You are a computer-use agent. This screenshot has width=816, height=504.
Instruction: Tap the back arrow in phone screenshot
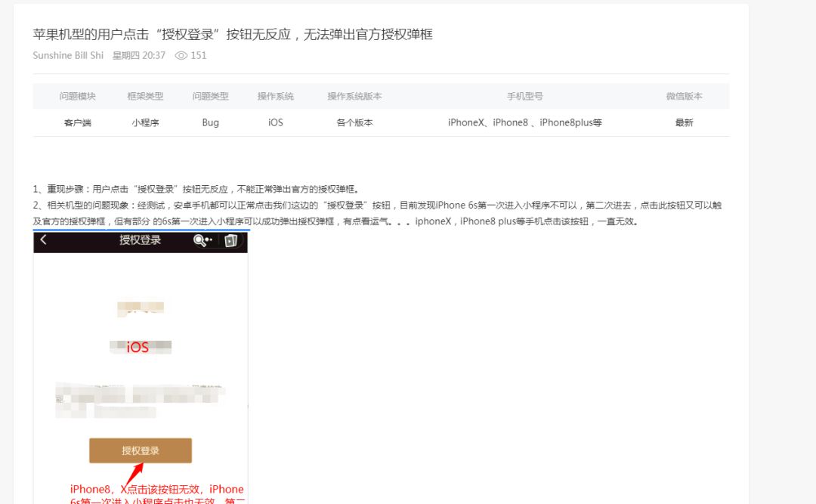(x=44, y=240)
